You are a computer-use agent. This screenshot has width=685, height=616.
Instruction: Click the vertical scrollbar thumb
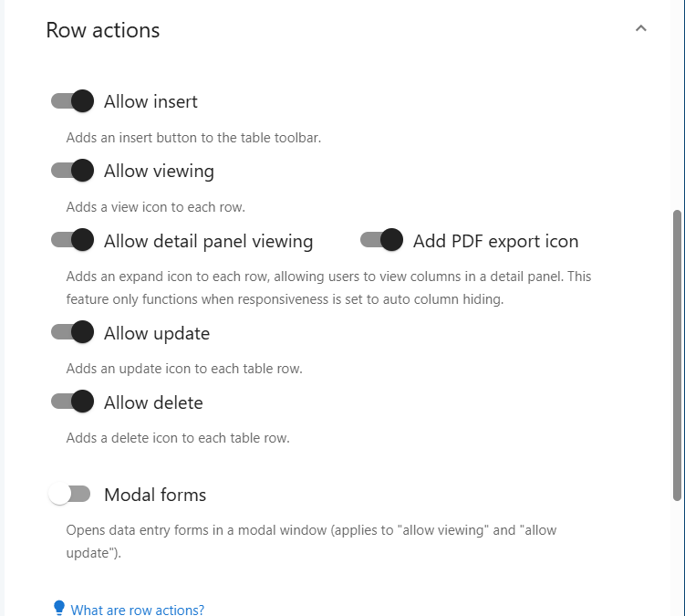(x=677, y=355)
